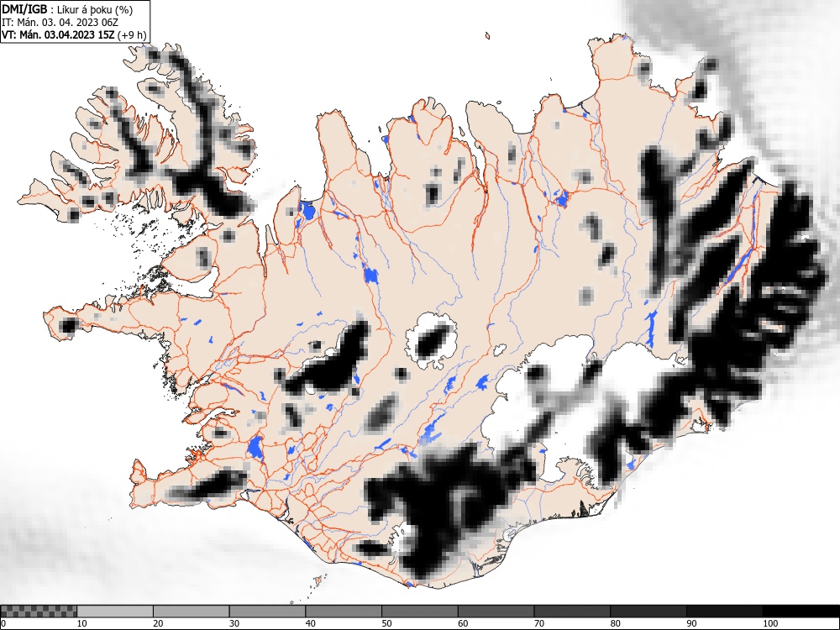This screenshot has height=630, width=840.
Task: Select the 60–70% legend swatch
Action: (x=496, y=612)
